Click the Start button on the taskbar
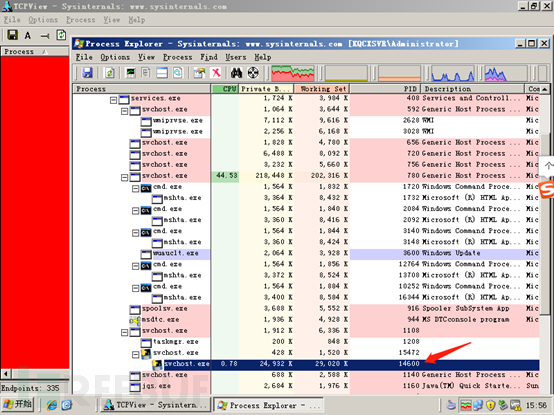The width and height of the screenshot is (554, 415). click(x=18, y=405)
